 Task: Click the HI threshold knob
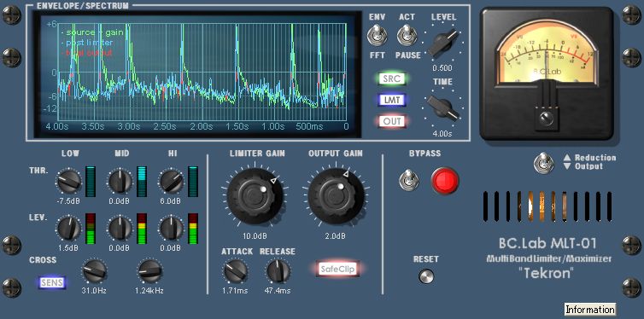pos(172,182)
